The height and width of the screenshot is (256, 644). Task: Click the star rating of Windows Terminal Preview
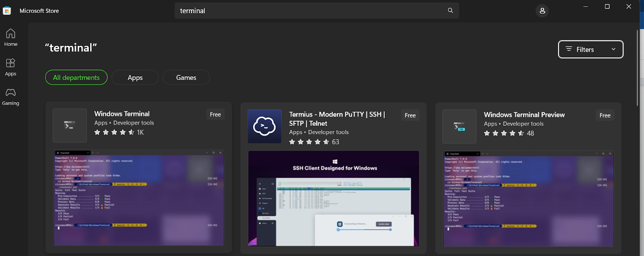pyautogui.click(x=504, y=133)
